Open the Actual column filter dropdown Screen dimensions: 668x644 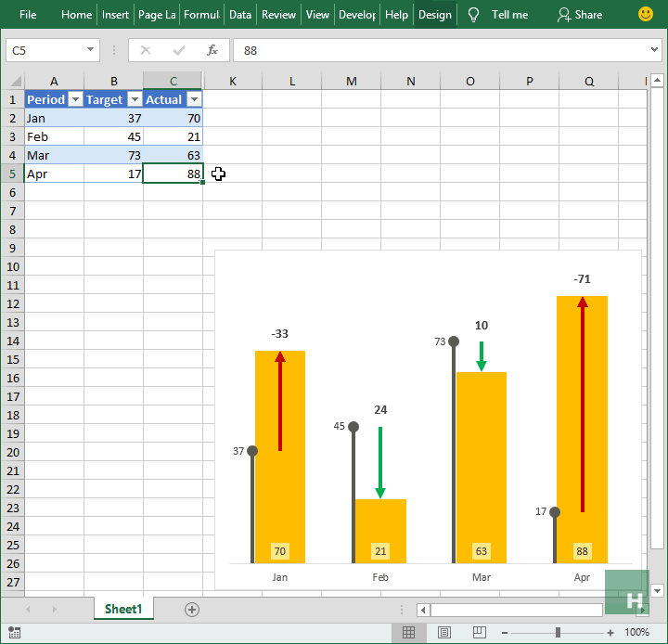click(194, 99)
